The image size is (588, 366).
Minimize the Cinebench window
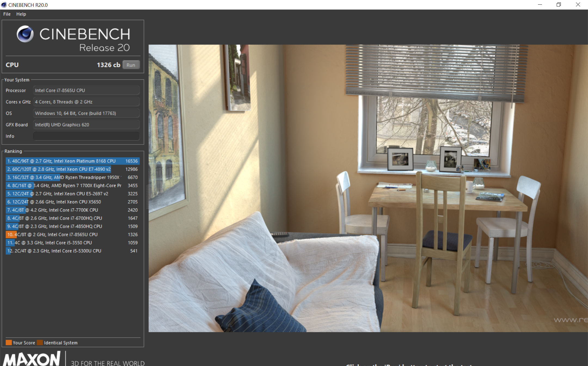(540, 5)
